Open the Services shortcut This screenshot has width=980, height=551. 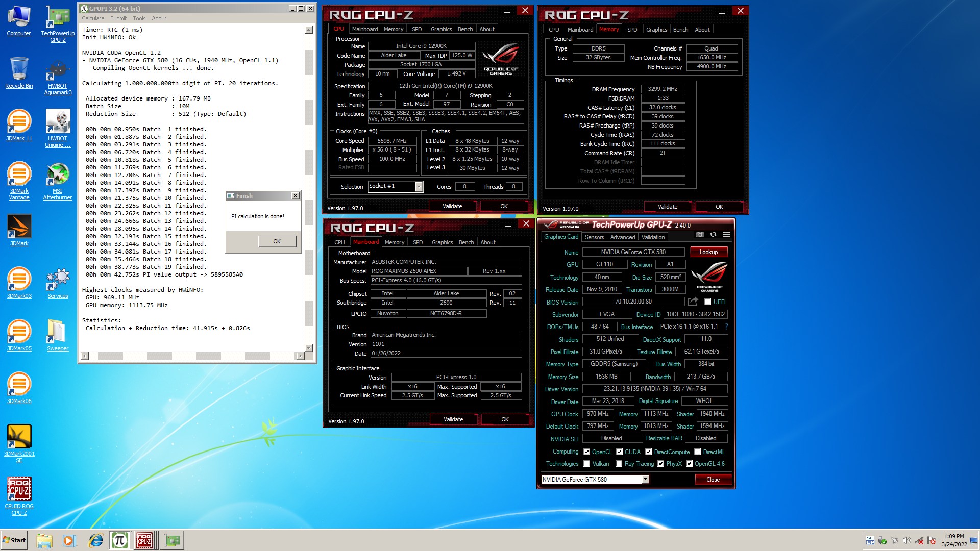click(58, 283)
